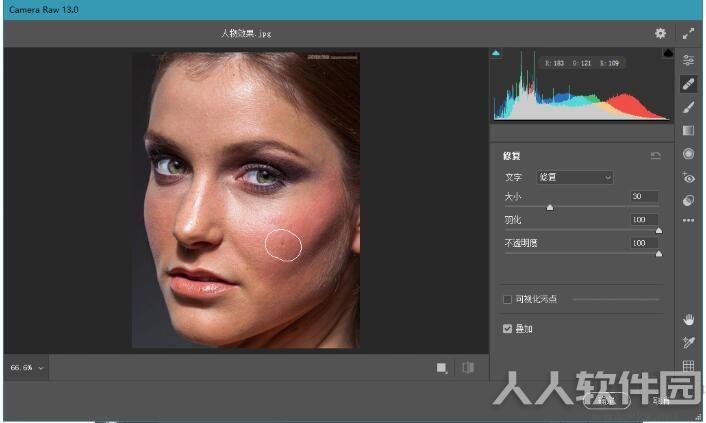Select the Red Eye removal tool

[x=688, y=177]
